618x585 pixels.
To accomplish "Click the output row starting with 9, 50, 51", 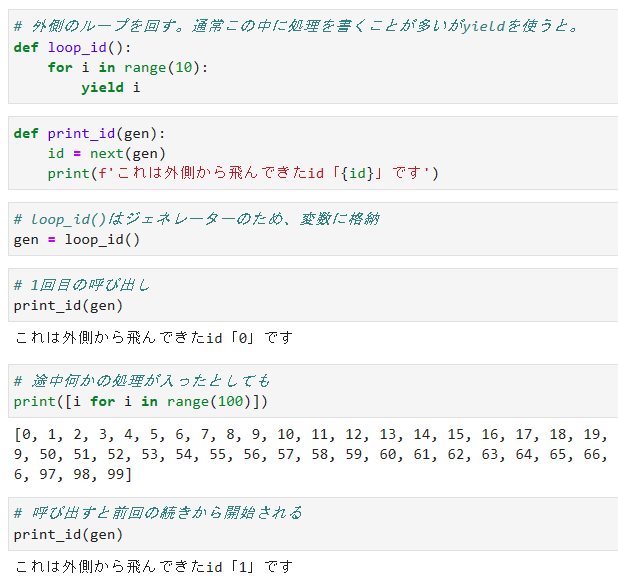I will point(310,454).
